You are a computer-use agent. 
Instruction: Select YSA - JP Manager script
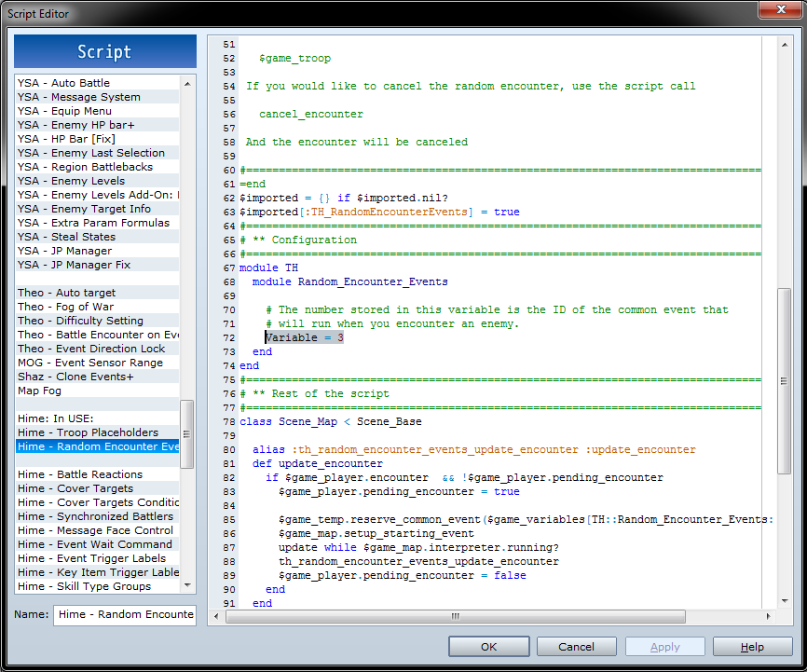point(98,251)
